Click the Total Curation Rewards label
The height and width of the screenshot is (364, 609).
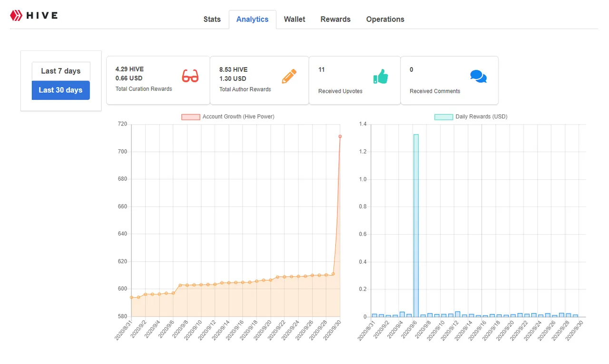click(x=144, y=89)
